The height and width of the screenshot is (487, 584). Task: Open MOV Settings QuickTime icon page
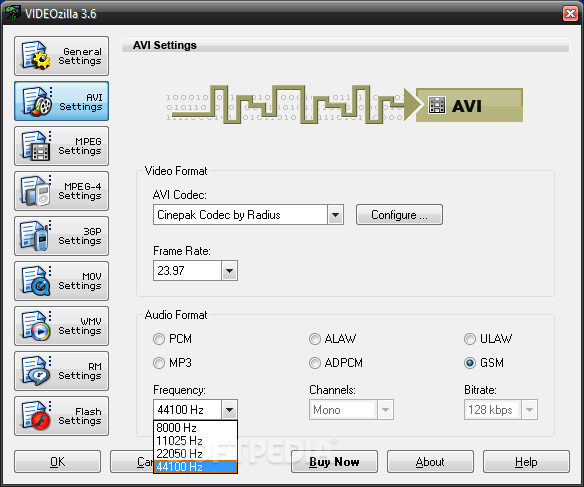click(x=61, y=281)
